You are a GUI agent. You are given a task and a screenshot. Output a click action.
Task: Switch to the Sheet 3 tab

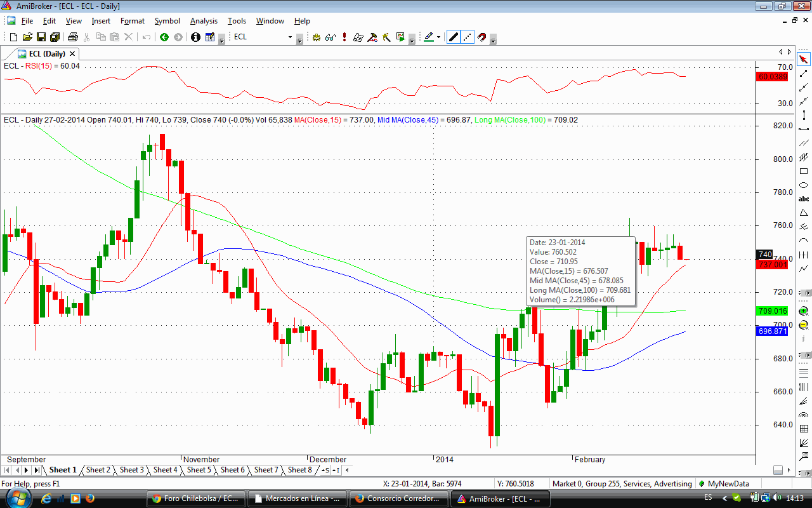[x=132, y=470]
